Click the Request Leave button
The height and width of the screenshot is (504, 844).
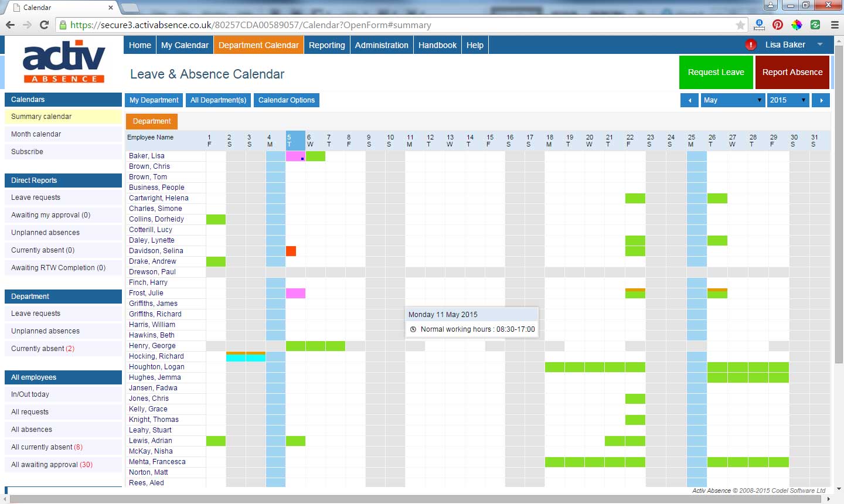pyautogui.click(x=716, y=72)
